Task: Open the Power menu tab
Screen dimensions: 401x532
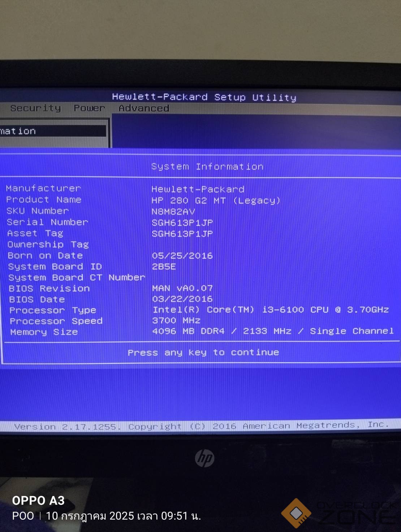Action: [89, 108]
